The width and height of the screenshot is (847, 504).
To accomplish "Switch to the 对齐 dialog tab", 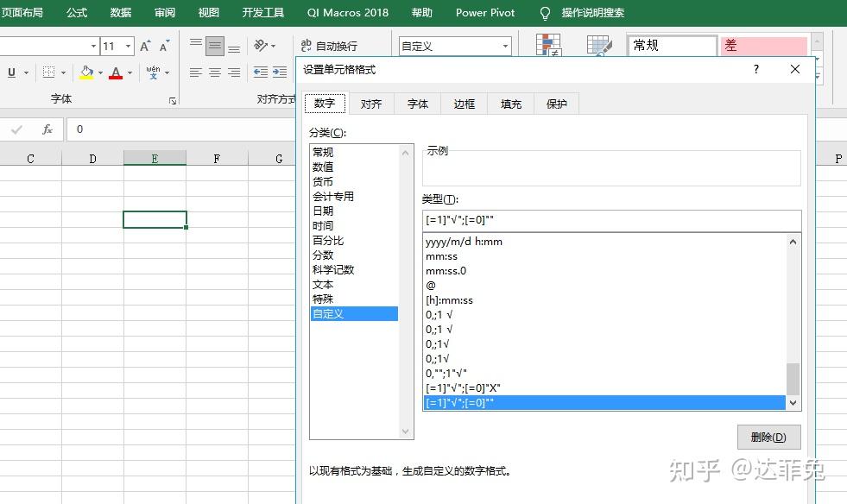I will (x=371, y=104).
